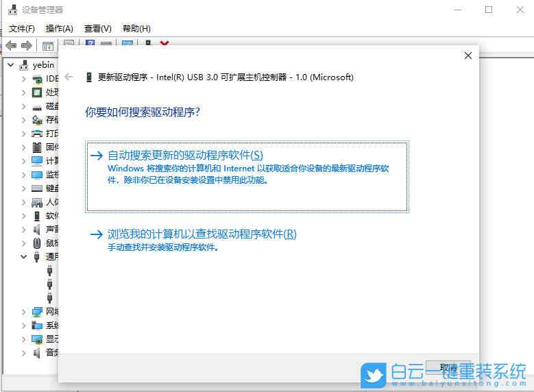
Task: Expand the firmware node chevron
Action: tap(23, 147)
